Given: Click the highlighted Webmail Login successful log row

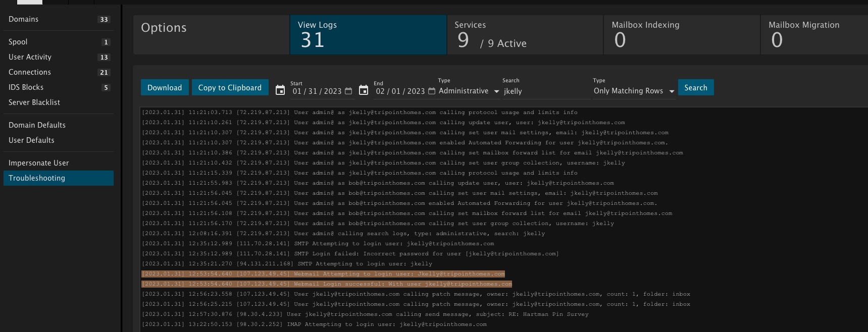Looking at the screenshot, I should click(327, 284).
